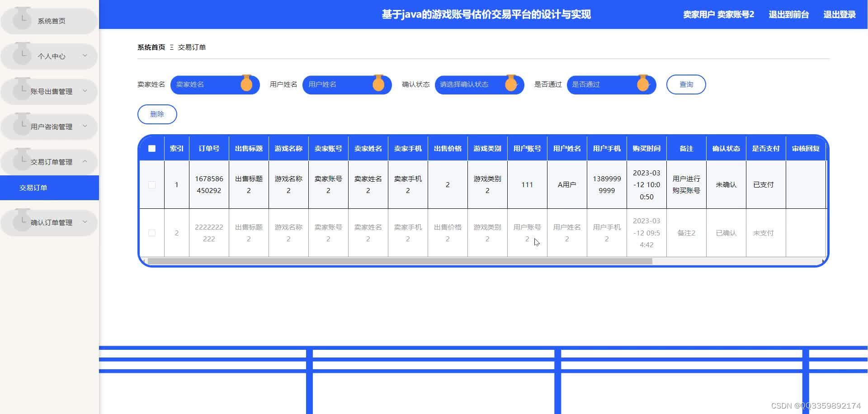Click the 未确认 status cell

726,184
